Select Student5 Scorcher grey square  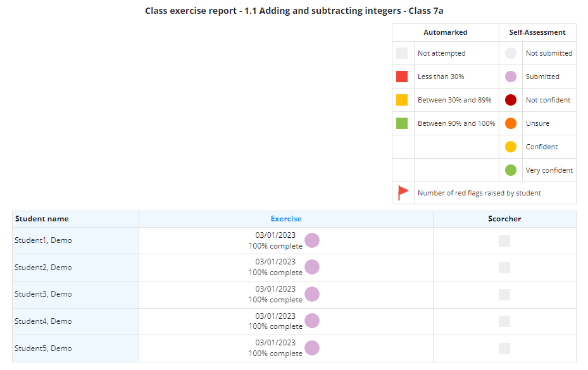coord(504,348)
